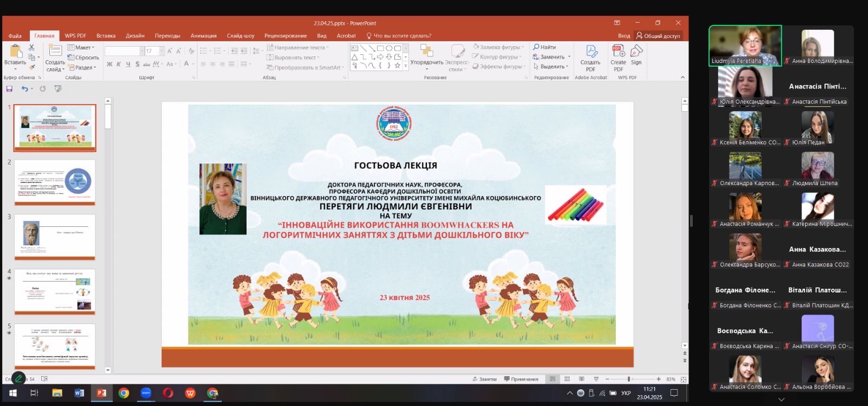Open Zoom app from the taskbar
Image resolution: width=868 pixels, height=406 pixels.
(x=146, y=393)
